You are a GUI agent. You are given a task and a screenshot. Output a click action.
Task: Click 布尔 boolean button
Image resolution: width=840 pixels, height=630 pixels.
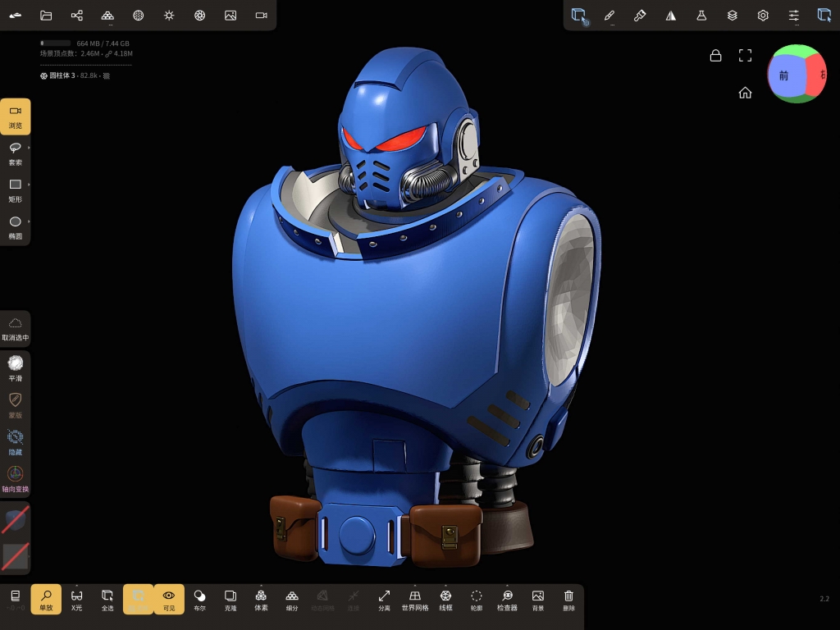coord(200,600)
